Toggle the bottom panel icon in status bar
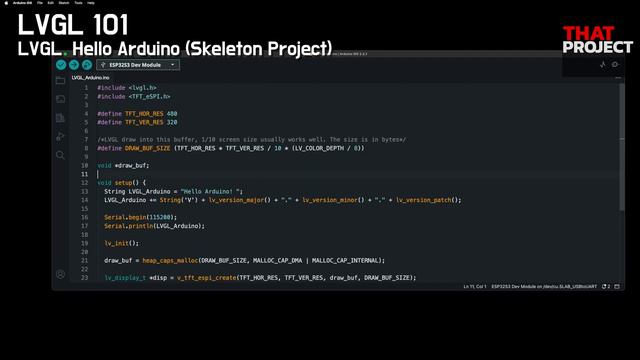 [617, 287]
